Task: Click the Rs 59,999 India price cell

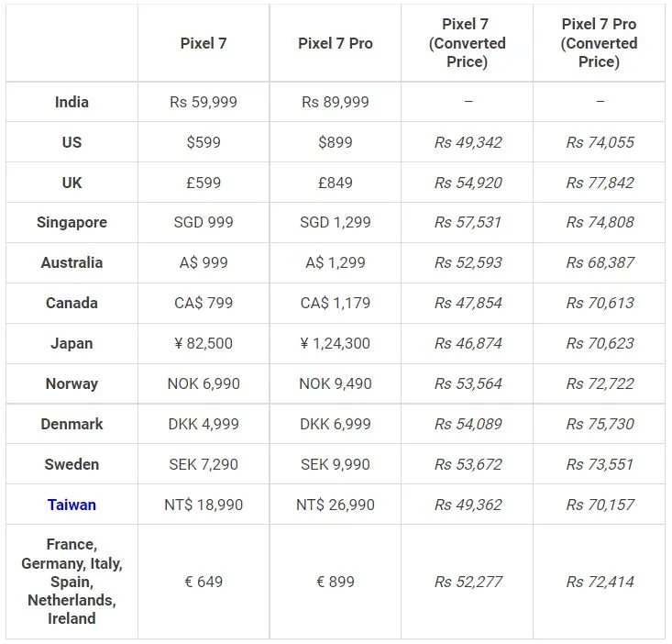Action: [204, 102]
